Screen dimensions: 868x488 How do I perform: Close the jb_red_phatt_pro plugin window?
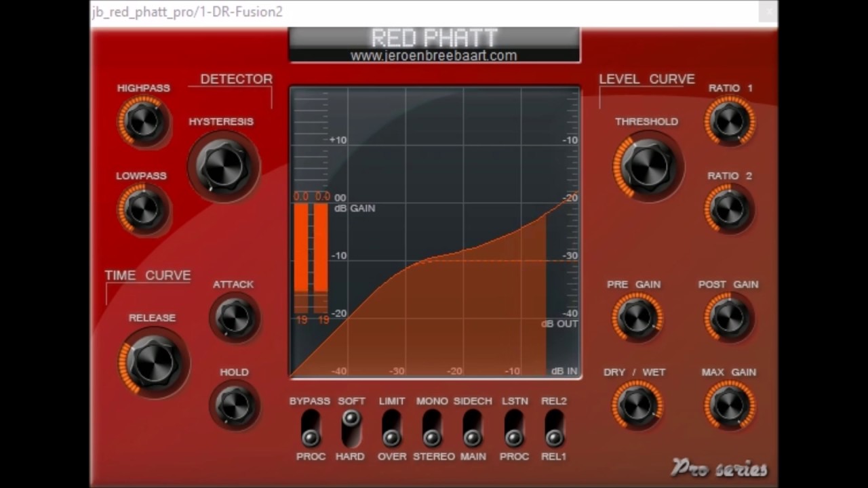tap(769, 12)
